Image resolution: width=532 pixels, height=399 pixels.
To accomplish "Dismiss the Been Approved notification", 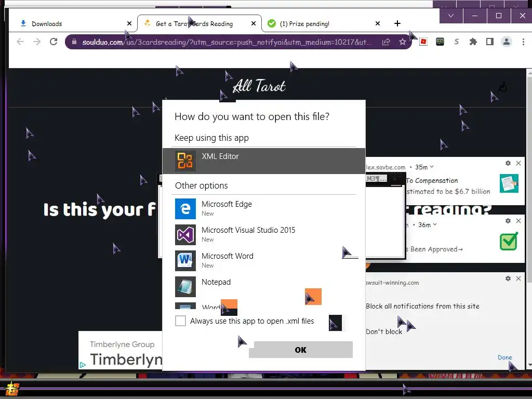I will coord(518,221).
